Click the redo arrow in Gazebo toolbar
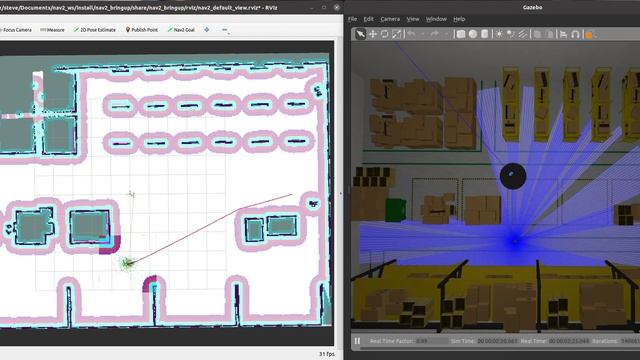 click(434, 34)
